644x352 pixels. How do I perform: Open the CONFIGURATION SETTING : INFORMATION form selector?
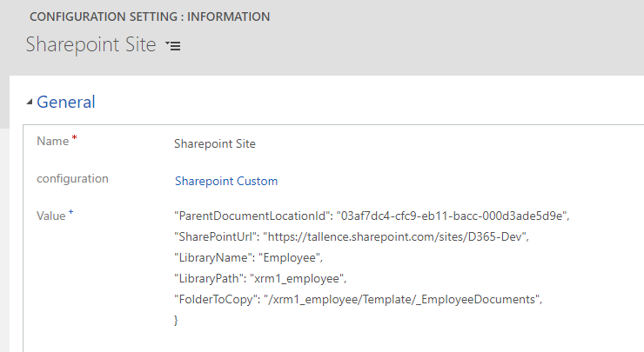point(150,17)
